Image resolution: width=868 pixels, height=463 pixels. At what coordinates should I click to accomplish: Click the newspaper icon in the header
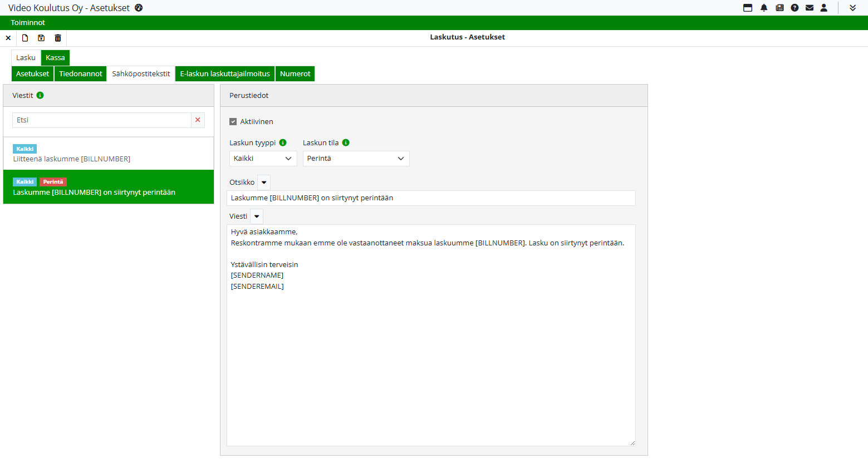779,8
